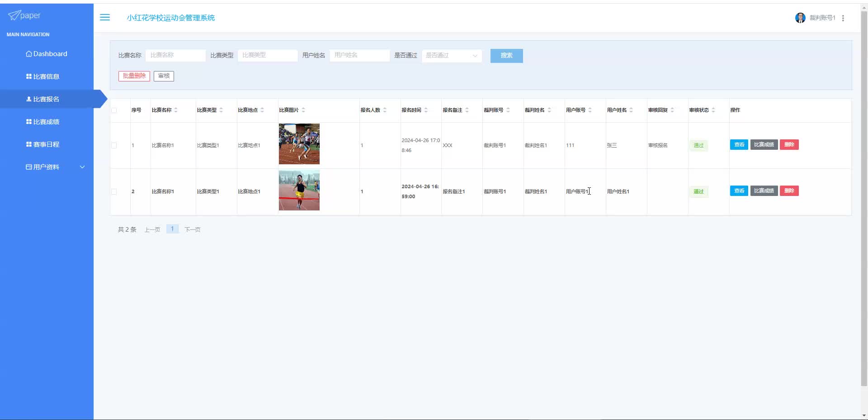Open user avatar for 裁判账号1
This screenshot has width=868, height=420.
(x=800, y=18)
